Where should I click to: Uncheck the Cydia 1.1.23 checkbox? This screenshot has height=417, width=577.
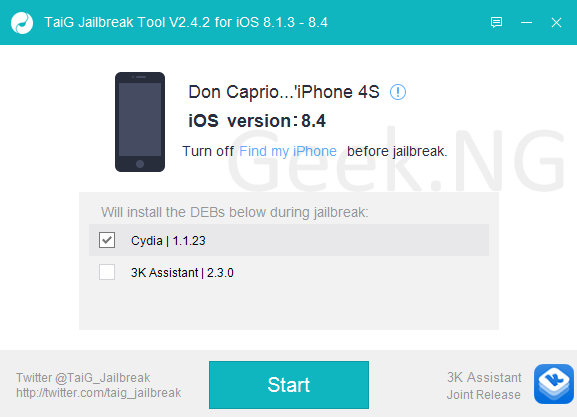coord(107,240)
